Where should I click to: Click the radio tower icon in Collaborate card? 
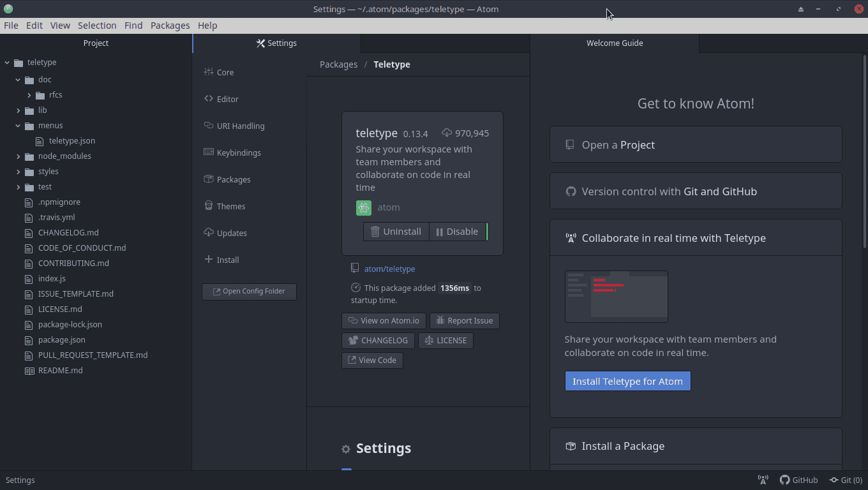point(571,238)
